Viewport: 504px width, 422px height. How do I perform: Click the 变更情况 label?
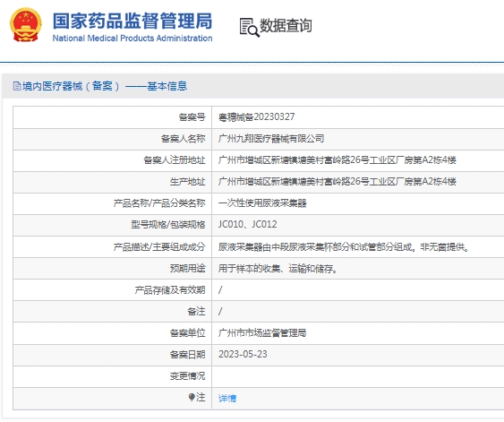[x=187, y=375]
